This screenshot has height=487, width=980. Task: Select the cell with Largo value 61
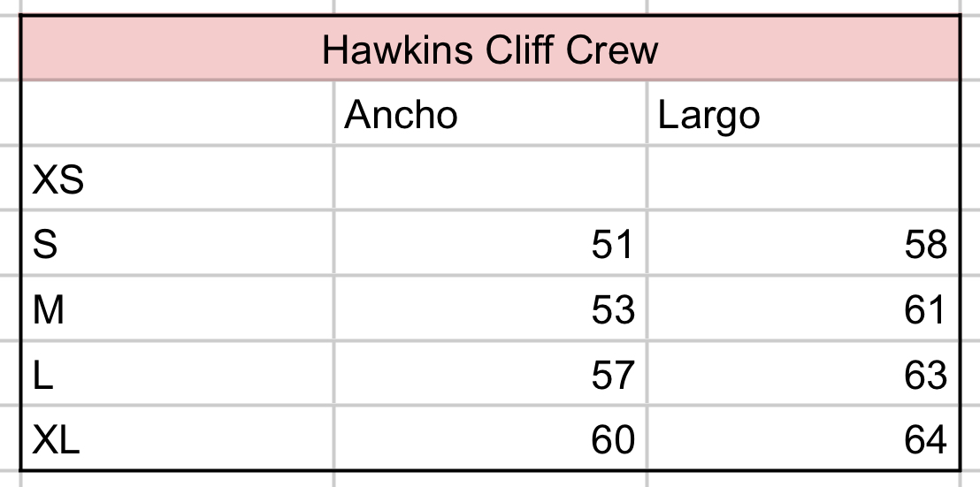(803, 309)
